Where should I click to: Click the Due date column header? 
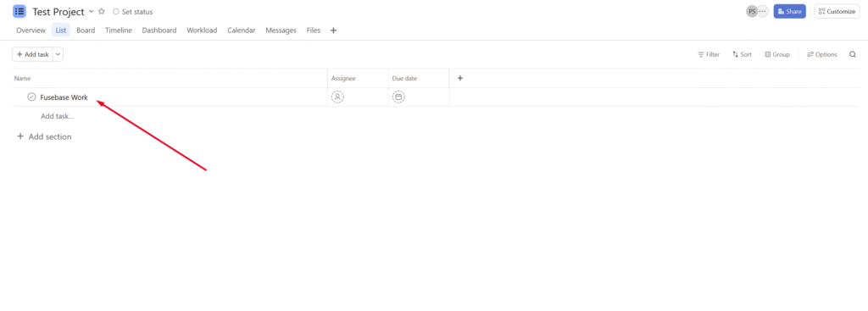coord(419,78)
